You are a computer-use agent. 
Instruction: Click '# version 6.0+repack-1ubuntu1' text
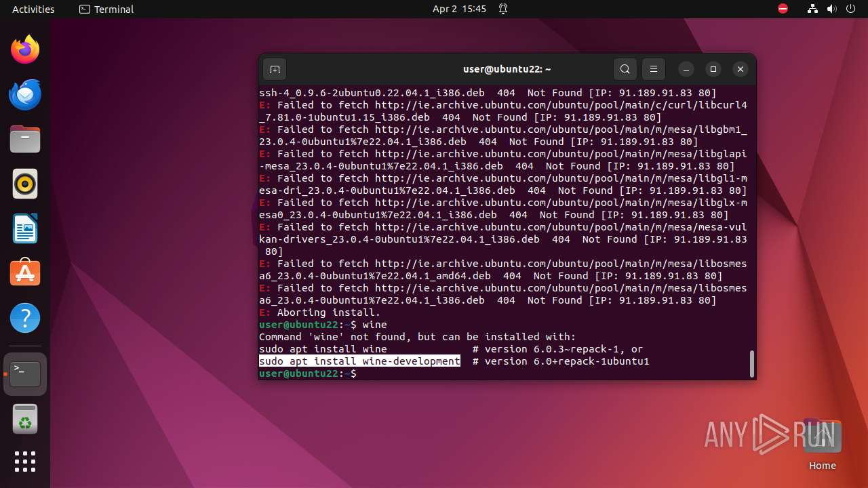[561, 361]
